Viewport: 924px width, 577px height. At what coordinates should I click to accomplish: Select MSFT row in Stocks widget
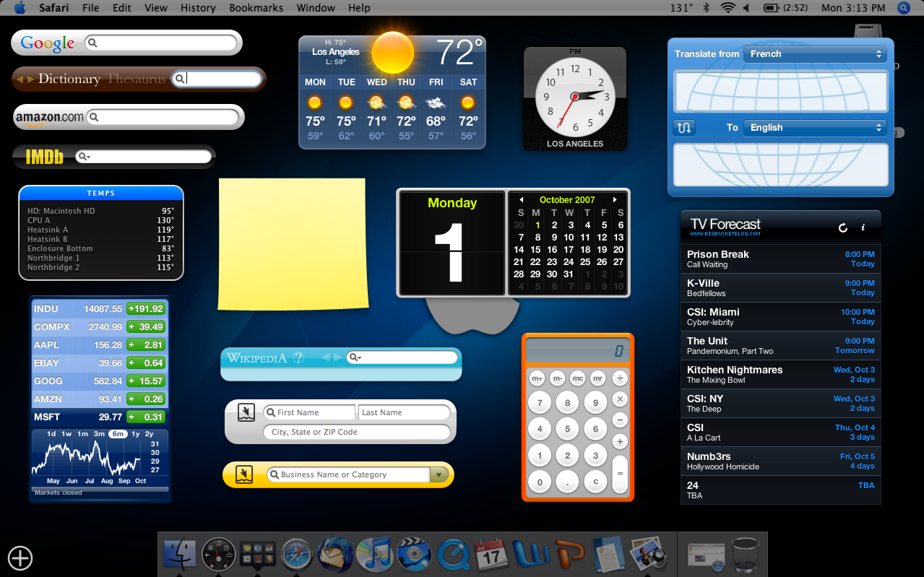tap(100, 417)
